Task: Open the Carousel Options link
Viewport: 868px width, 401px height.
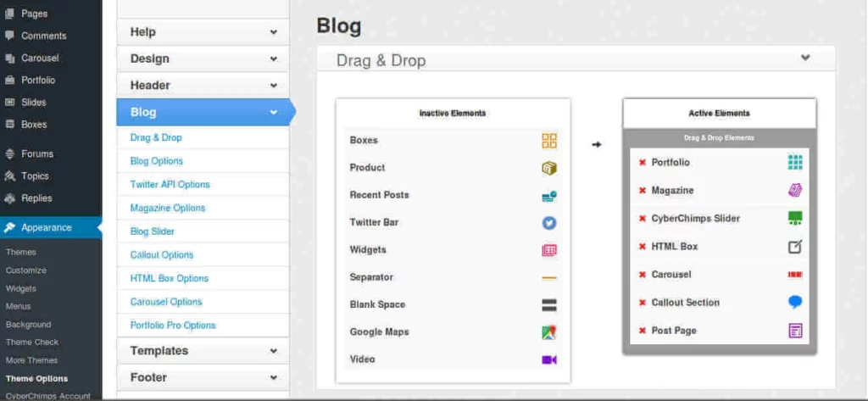Action: tap(166, 302)
